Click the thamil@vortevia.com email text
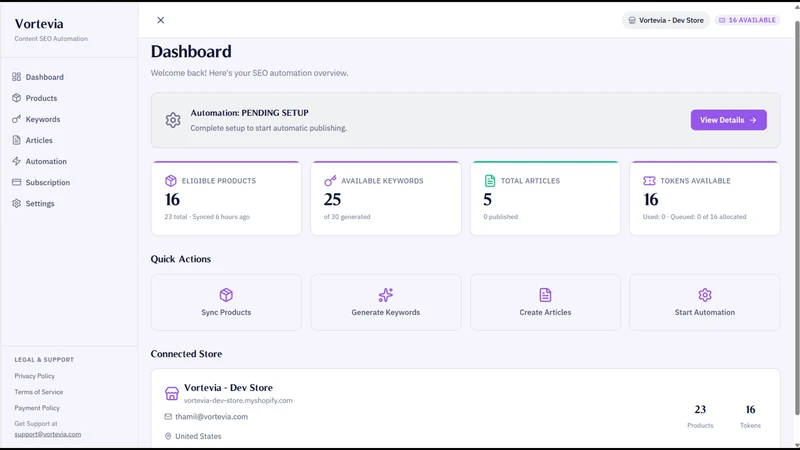The width and height of the screenshot is (800, 450). tap(212, 417)
